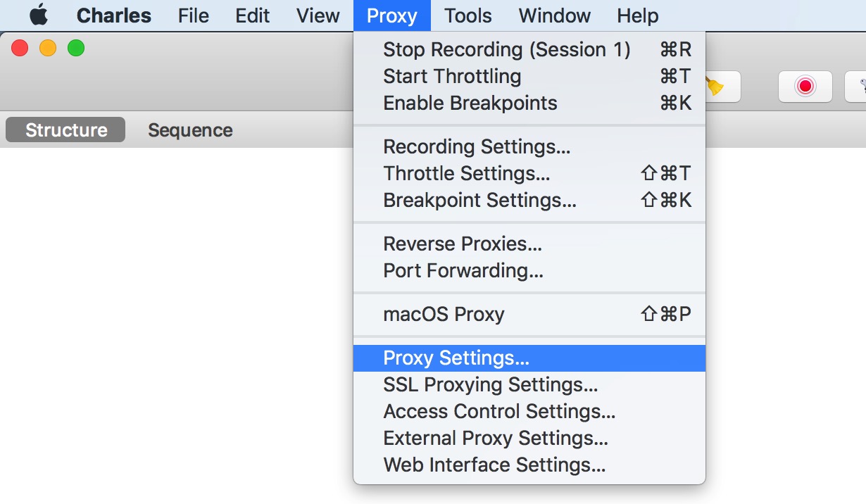Open Access Control Settings…
This screenshot has height=504, width=866.
(x=529, y=412)
